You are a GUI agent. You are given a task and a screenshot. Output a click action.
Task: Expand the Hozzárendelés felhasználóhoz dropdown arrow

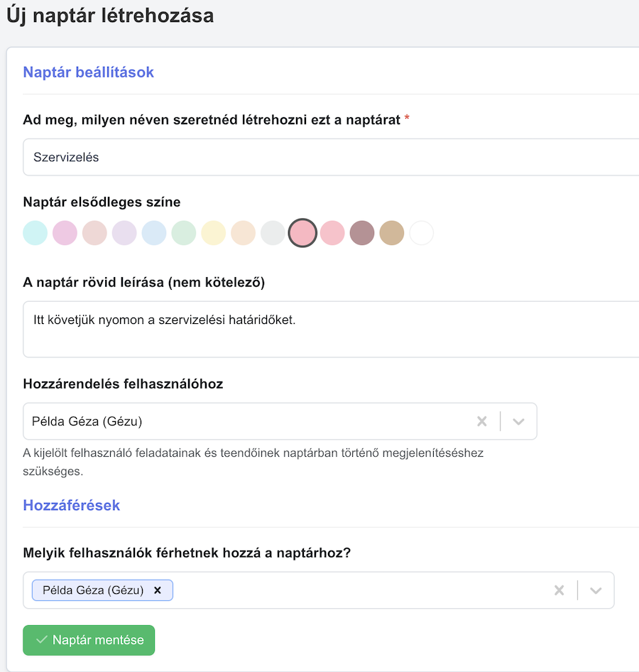coord(518,421)
